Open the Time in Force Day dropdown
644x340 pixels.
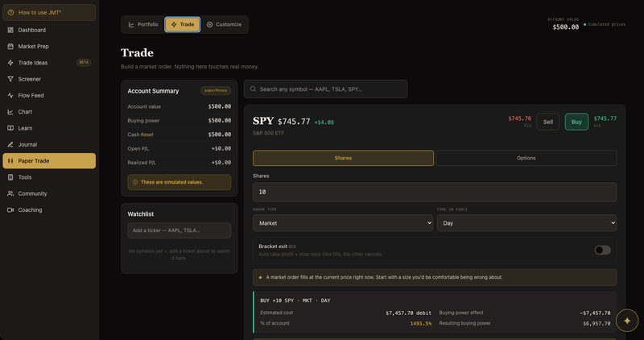(526, 223)
